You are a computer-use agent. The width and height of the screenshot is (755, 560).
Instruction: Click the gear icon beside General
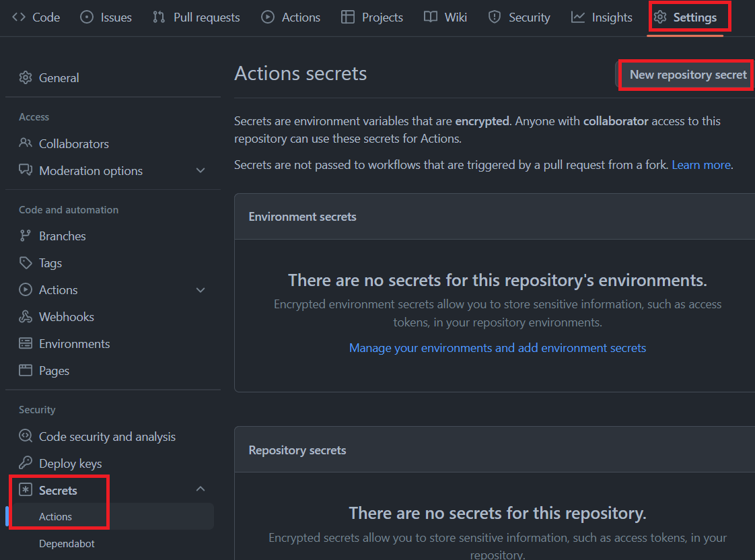click(x=26, y=77)
